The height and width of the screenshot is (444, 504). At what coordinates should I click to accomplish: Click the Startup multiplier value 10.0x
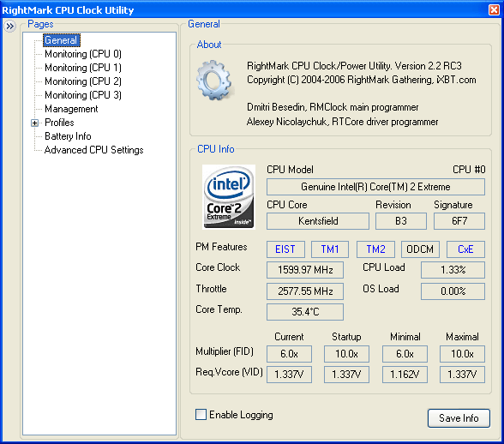click(x=346, y=354)
